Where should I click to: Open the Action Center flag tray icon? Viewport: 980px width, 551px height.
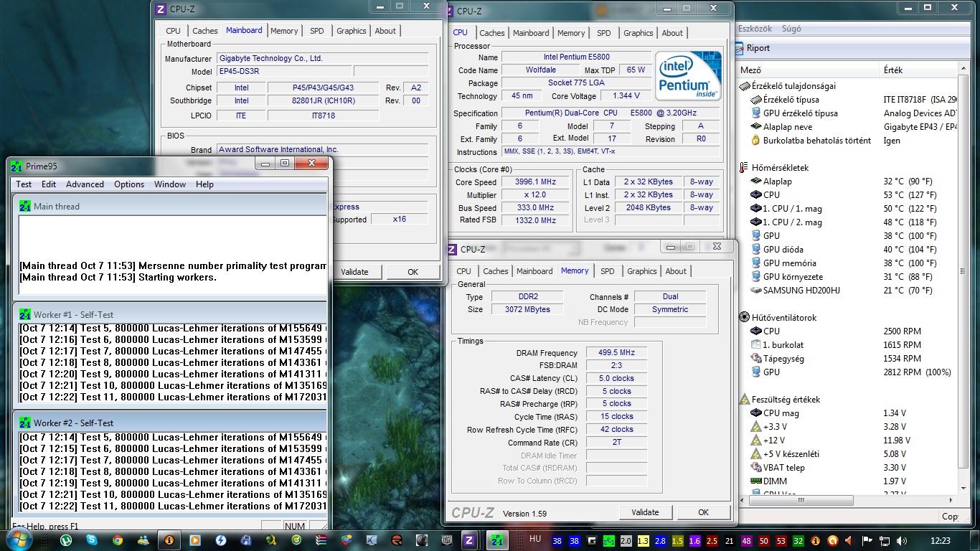tap(867, 541)
